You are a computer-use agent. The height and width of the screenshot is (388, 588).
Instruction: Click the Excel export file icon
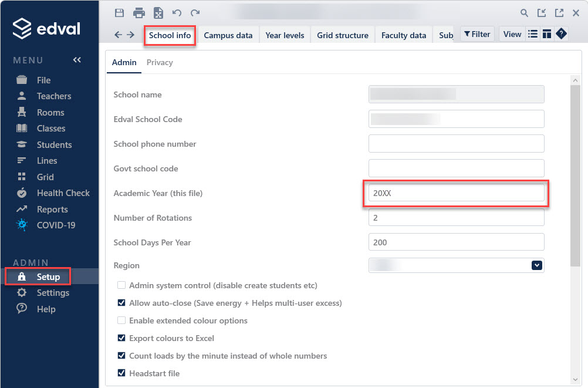click(158, 13)
